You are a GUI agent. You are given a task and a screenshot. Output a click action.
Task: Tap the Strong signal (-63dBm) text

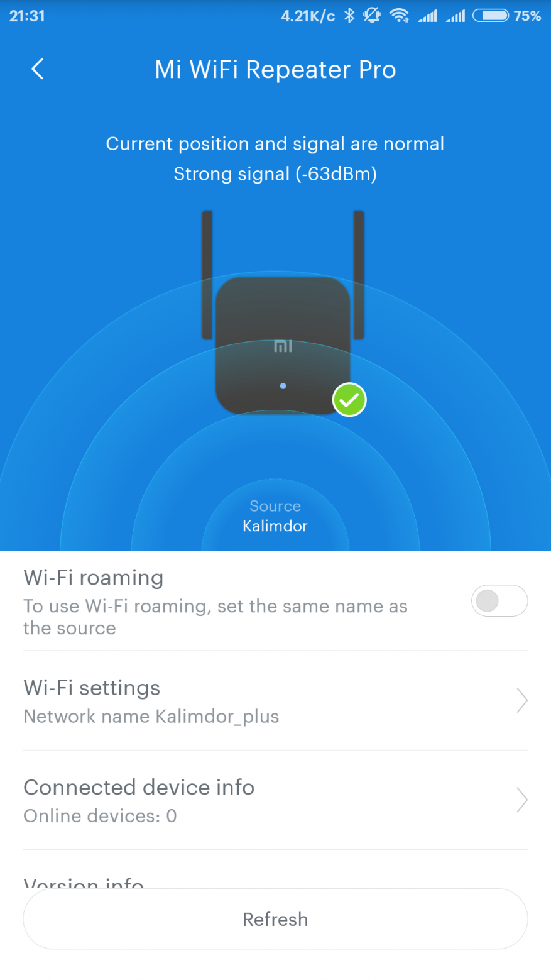tap(275, 173)
